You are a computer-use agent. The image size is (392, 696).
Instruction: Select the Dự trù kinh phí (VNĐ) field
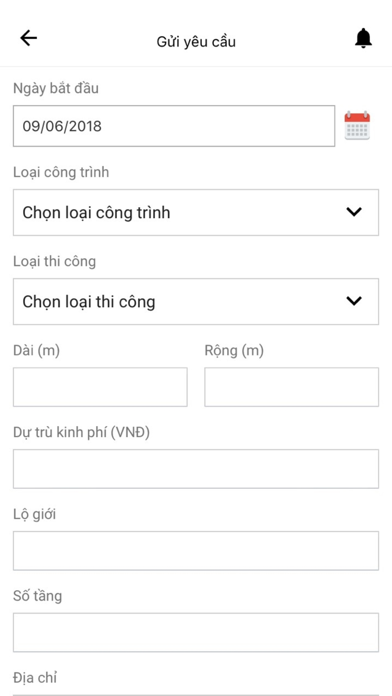(196, 469)
